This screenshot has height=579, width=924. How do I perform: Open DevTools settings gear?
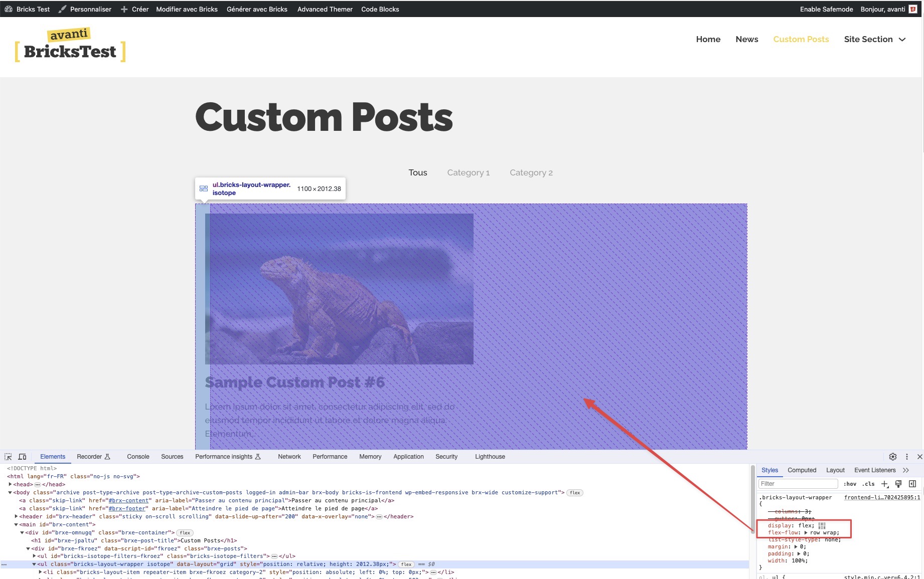click(x=893, y=457)
